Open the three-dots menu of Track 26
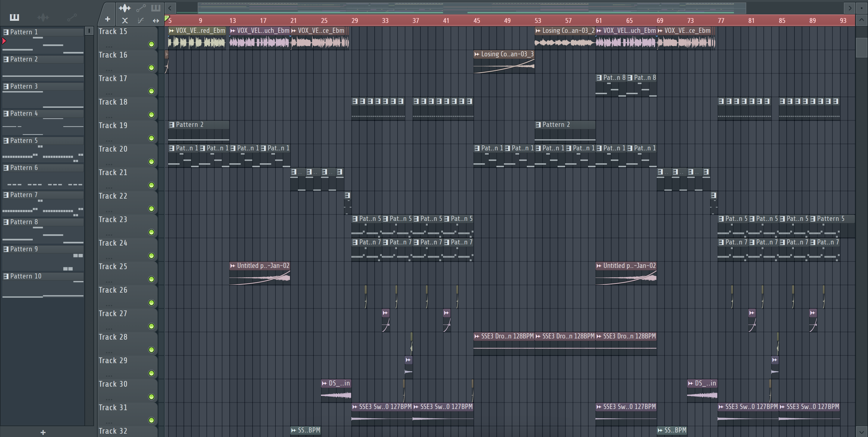 point(109,305)
